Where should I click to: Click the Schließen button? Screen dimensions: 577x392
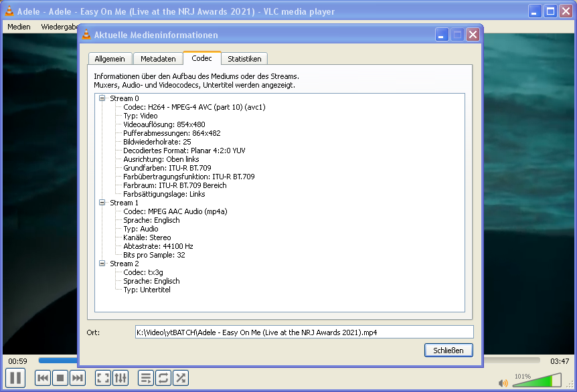[448, 350]
